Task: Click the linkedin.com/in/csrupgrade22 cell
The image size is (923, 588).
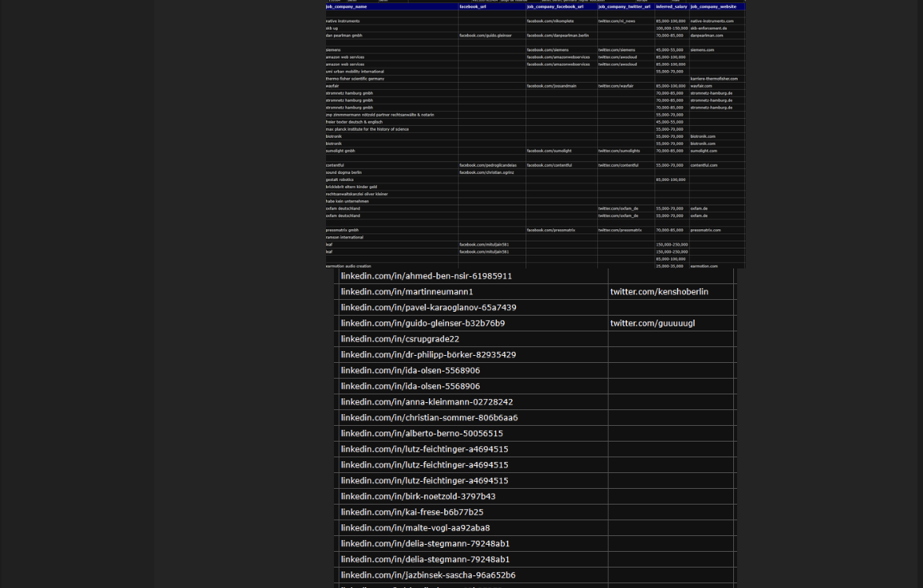Action: (x=400, y=339)
